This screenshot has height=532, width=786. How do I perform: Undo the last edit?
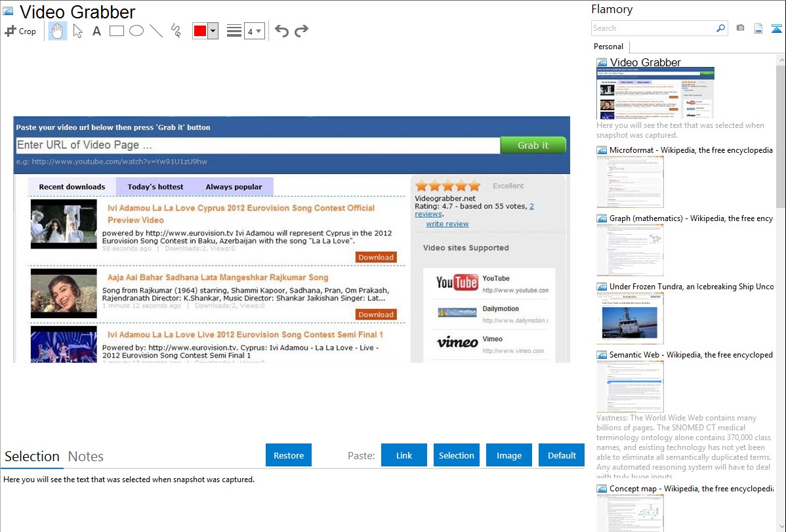pos(281,31)
